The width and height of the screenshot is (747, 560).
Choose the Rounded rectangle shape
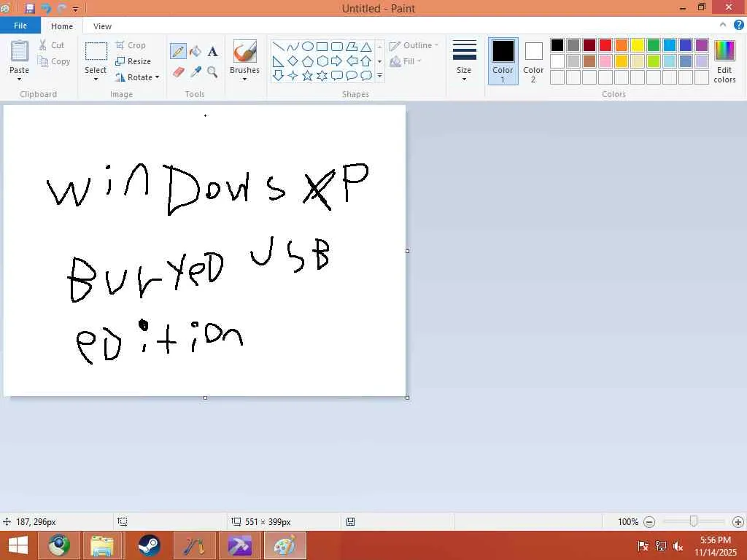tap(337, 46)
